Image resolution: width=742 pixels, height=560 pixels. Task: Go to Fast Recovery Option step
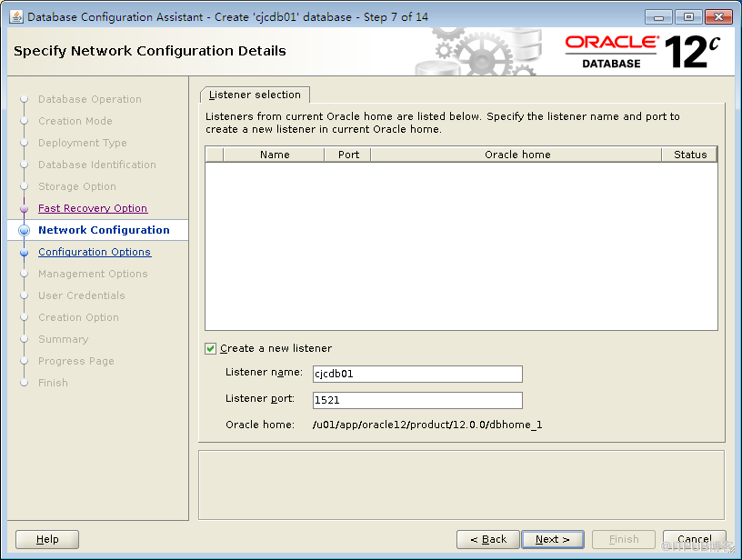coord(93,208)
